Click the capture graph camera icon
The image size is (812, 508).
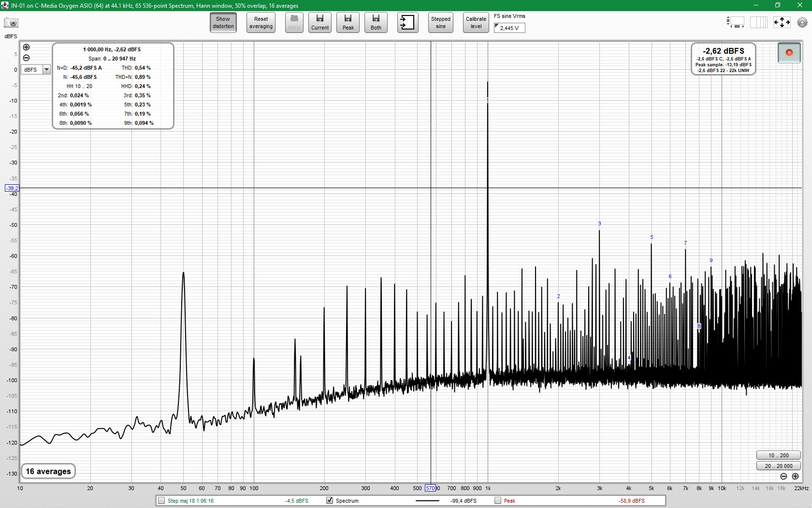pos(11,23)
